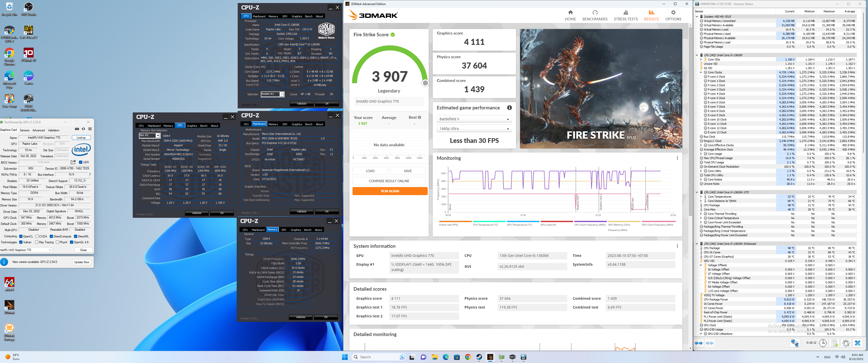Click HWiNFO log file add icon

click(834, 343)
